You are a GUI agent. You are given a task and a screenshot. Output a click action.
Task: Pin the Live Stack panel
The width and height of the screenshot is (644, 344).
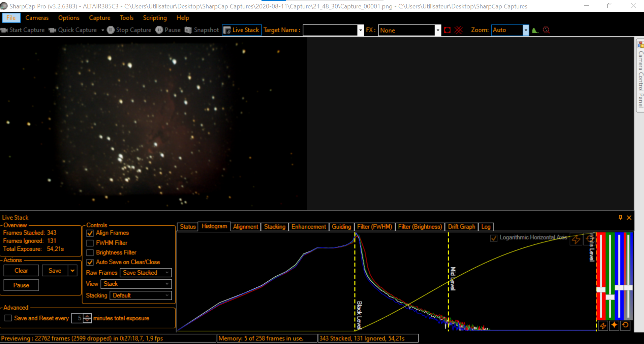point(620,217)
